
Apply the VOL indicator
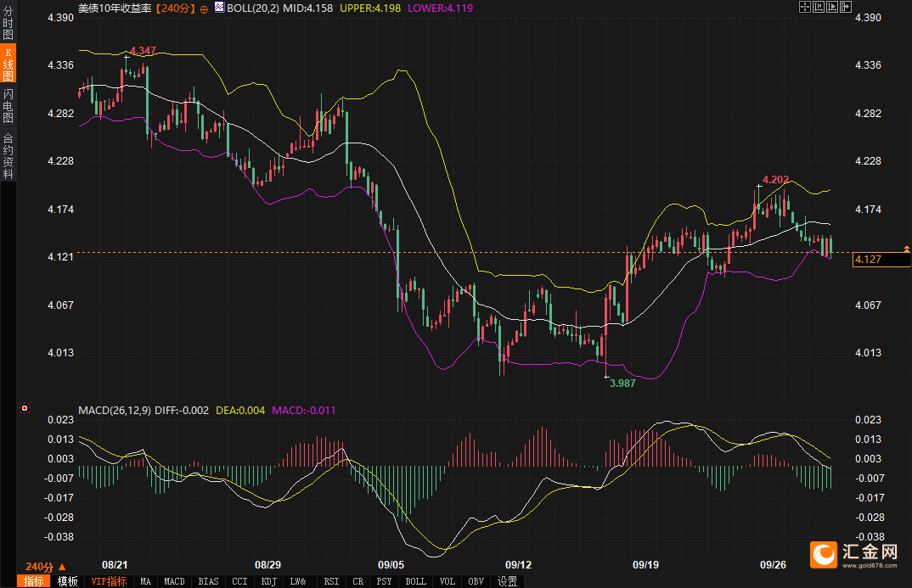(x=448, y=581)
